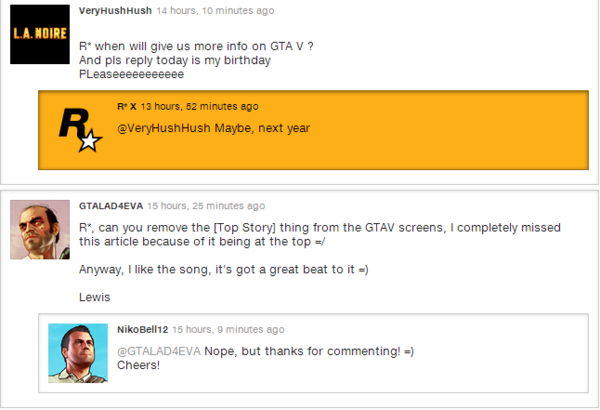Select the 'Maybe, next year' reply text
This screenshot has width=600, height=410.
(262, 128)
